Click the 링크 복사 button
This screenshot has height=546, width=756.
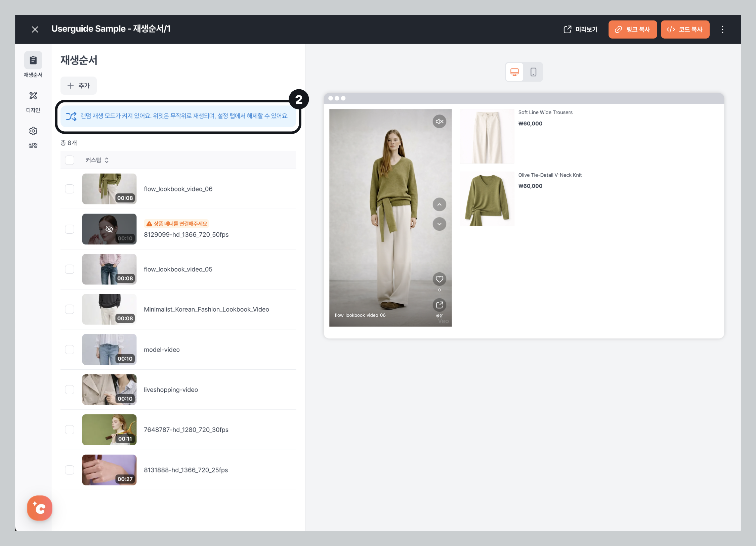[x=632, y=30]
